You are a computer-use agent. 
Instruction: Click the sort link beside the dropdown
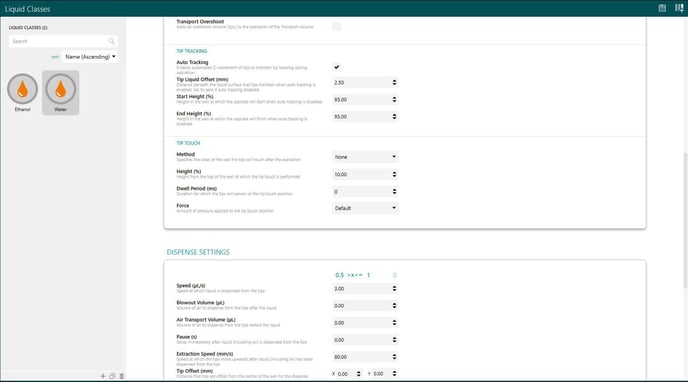click(55, 57)
